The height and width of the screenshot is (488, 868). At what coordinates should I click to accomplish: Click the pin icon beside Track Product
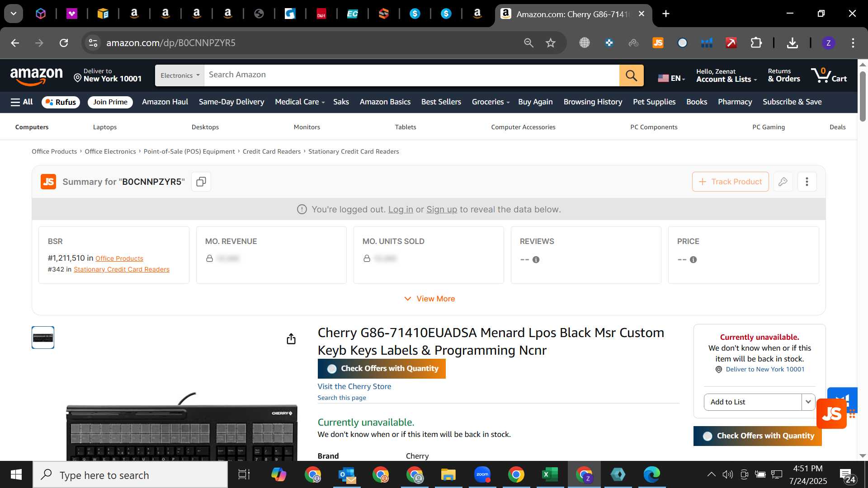[x=783, y=182]
